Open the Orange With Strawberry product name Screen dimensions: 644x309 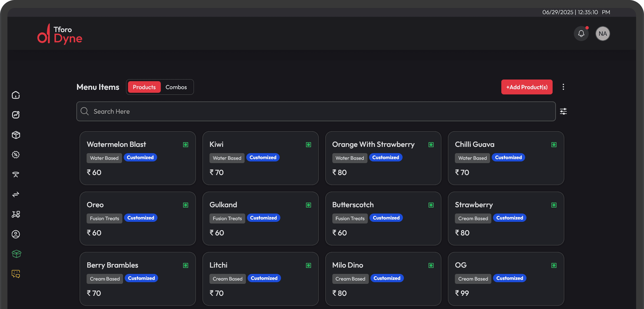point(373,145)
